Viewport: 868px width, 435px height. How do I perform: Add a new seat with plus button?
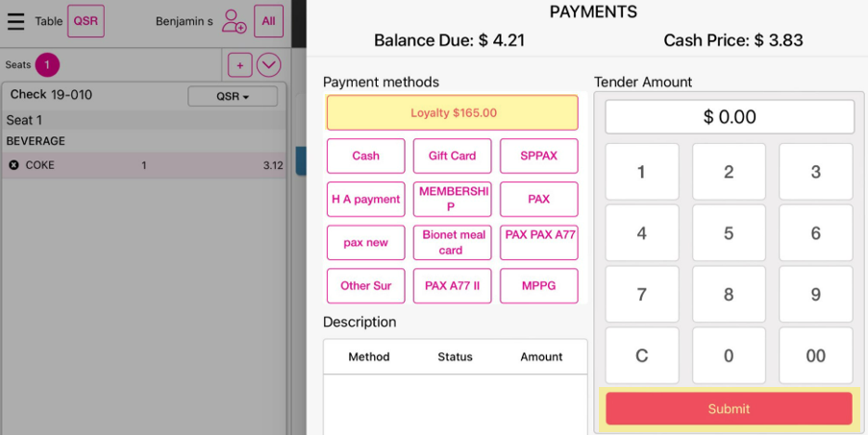pyautogui.click(x=239, y=65)
